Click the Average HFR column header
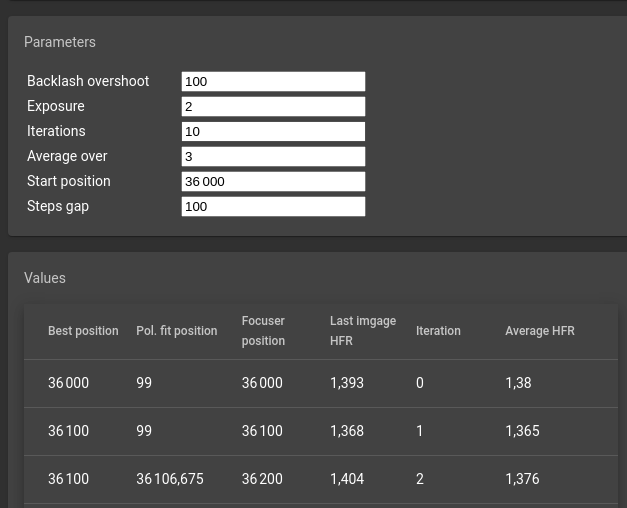 coord(540,331)
